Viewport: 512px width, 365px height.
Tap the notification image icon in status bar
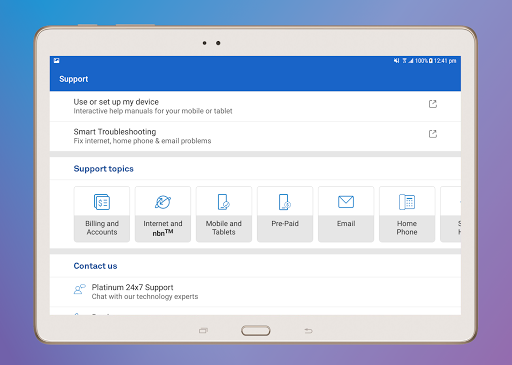click(56, 61)
